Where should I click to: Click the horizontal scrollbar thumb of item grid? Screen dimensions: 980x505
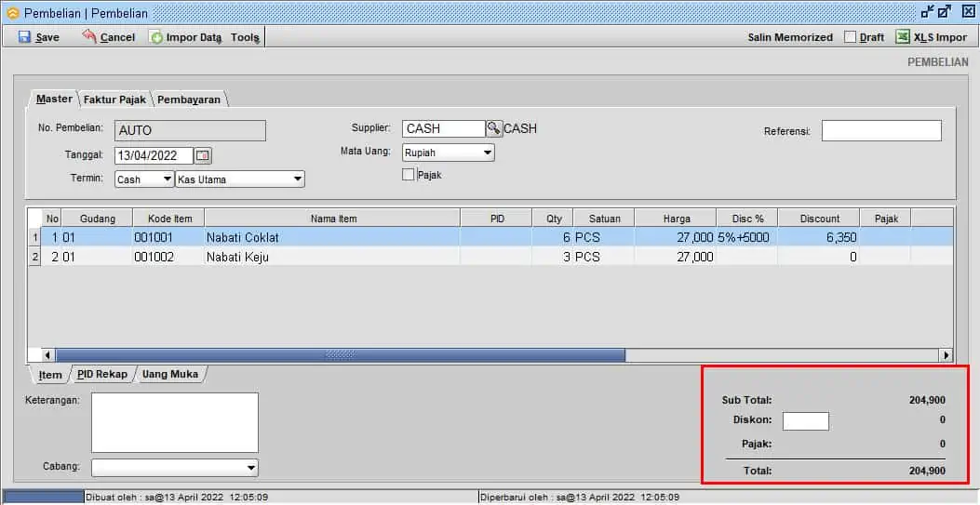coord(341,355)
